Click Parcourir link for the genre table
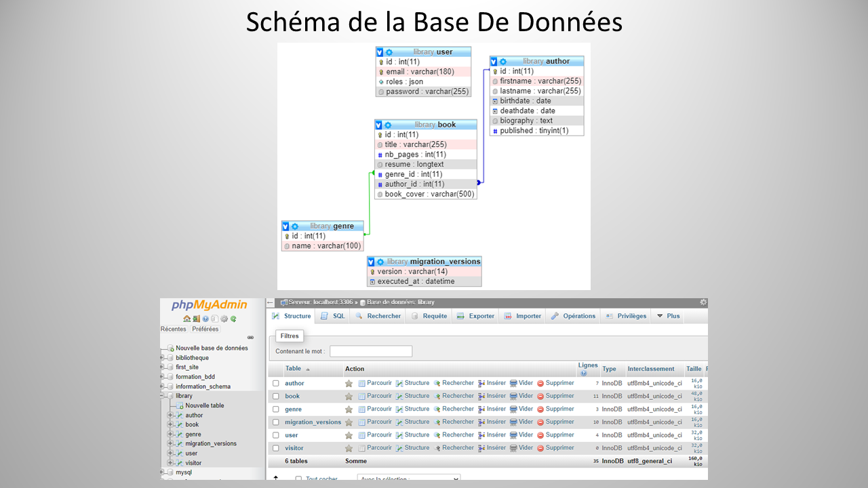The width and height of the screenshot is (868, 488). [375, 409]
